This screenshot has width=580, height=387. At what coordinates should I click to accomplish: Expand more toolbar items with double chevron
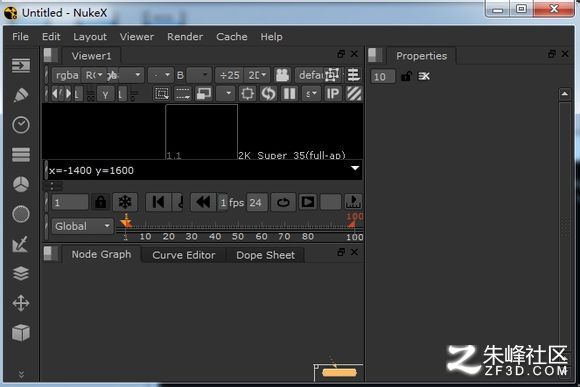tap(21, 374)
